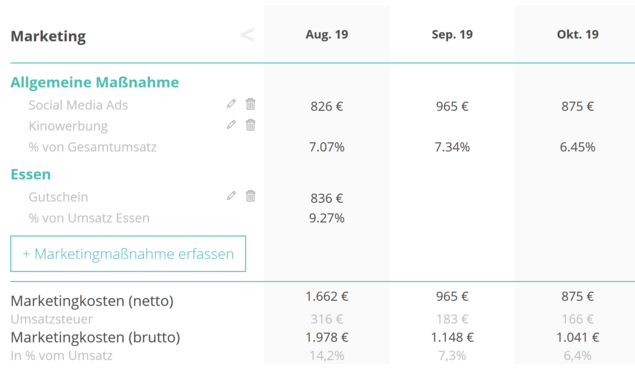Click the 875 € October Social Media value
Image resolution: width=635 pixels, height=370 pixels.
pos(577,106)
